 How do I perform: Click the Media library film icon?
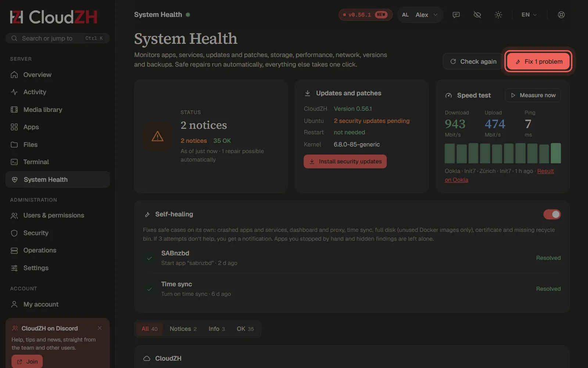click(14, 110)
